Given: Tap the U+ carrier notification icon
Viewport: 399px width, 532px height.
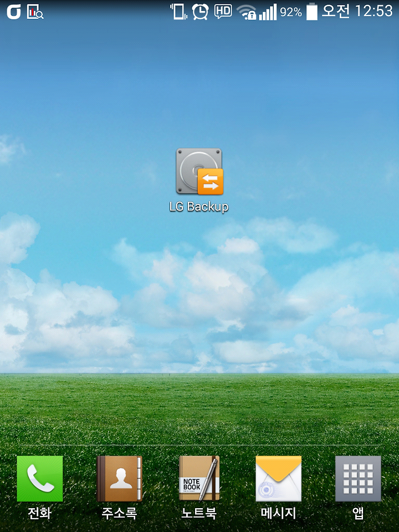Looking at the screenshot, I should point(14,12).
